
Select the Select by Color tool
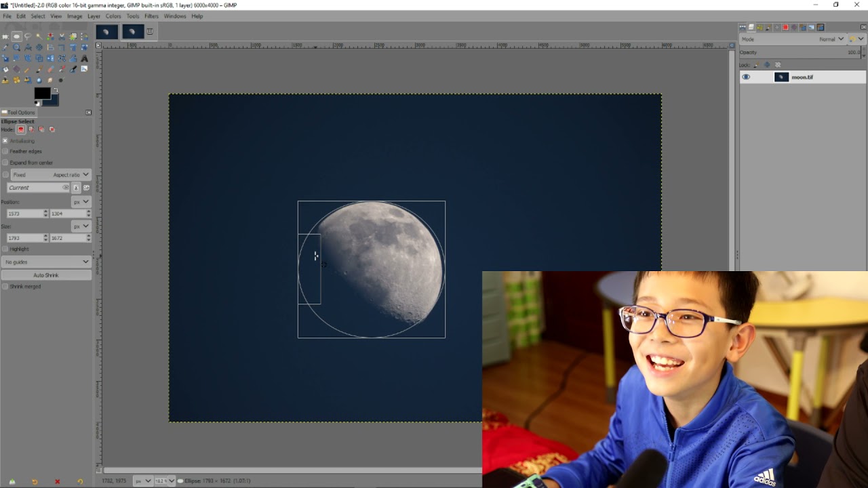(x=50, y=37)
